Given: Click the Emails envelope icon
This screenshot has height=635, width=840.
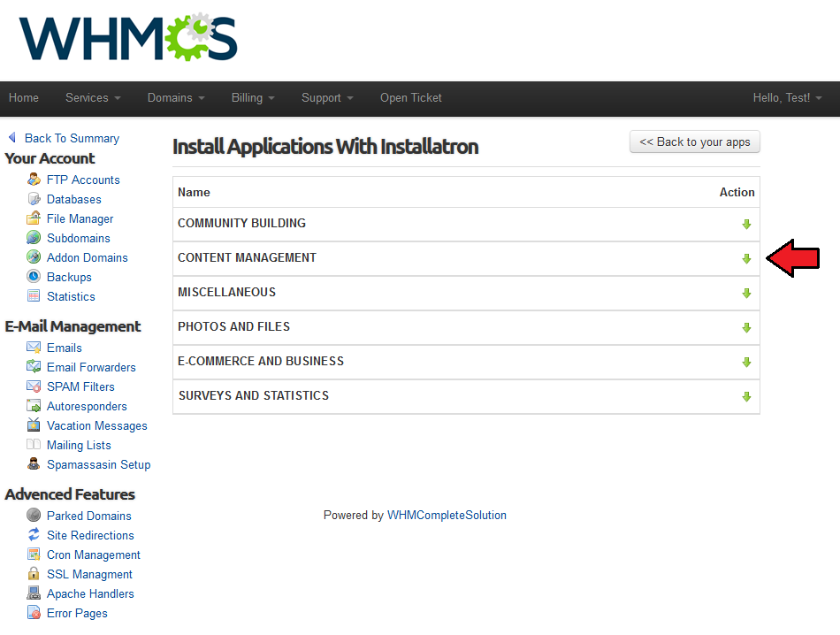Looking at the screenshot, I should [x=34, y=348].
